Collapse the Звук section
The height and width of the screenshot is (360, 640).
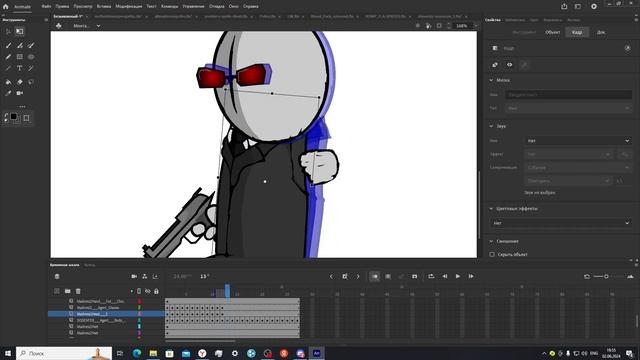pos(491,126)
